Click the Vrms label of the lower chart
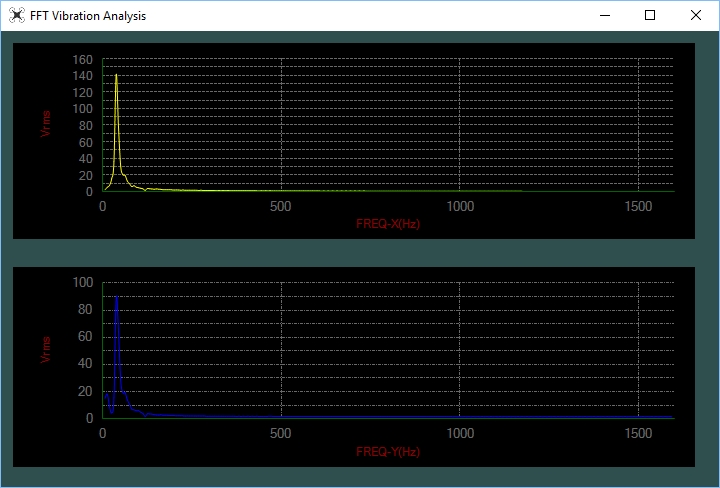720x488 pixels. 45,350
